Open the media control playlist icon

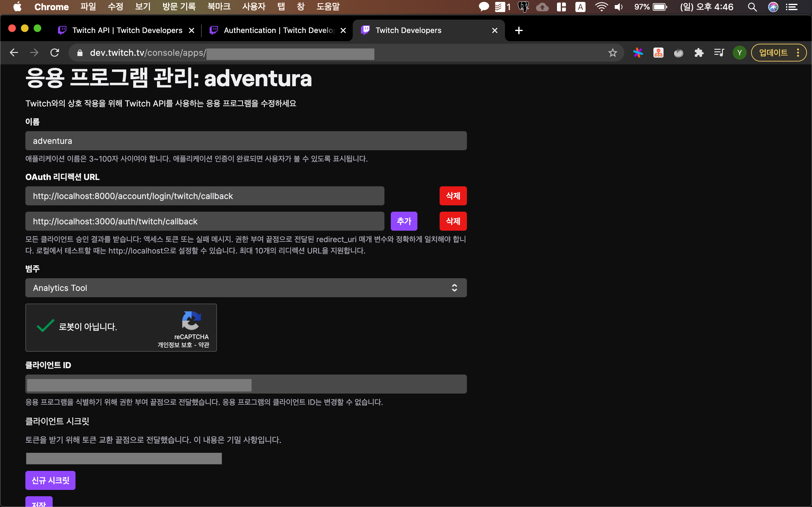coord(719,53)
